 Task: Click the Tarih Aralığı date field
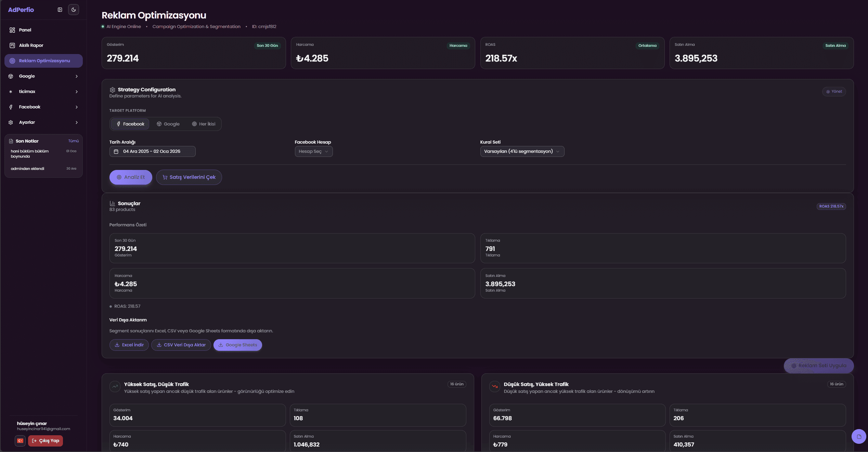(x=152, y=151)
